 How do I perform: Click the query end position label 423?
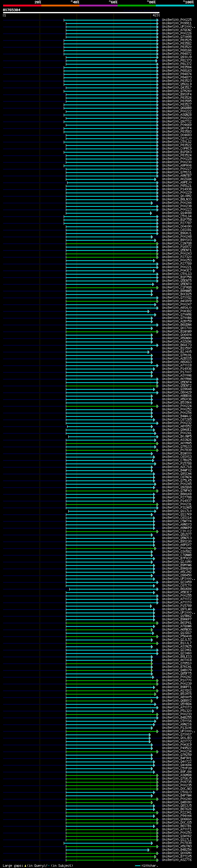(155, 15)
